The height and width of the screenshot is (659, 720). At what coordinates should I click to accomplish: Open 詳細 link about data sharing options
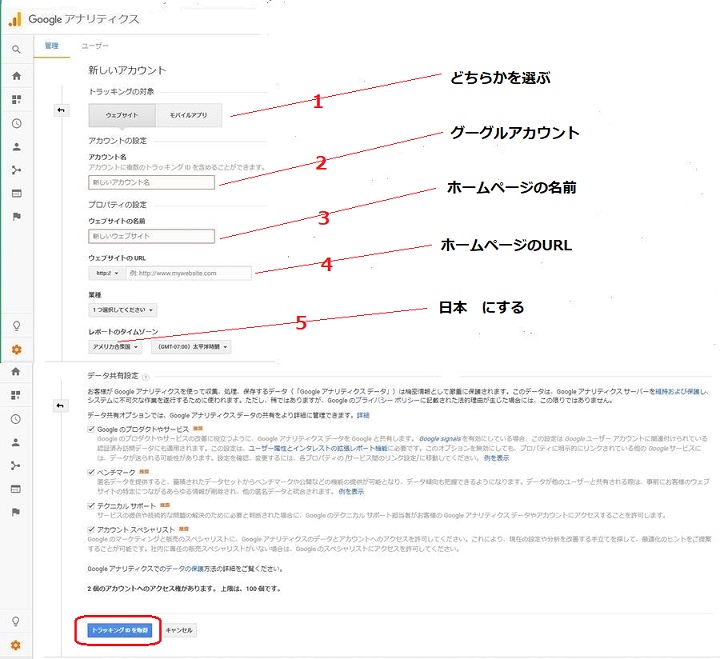363,415
